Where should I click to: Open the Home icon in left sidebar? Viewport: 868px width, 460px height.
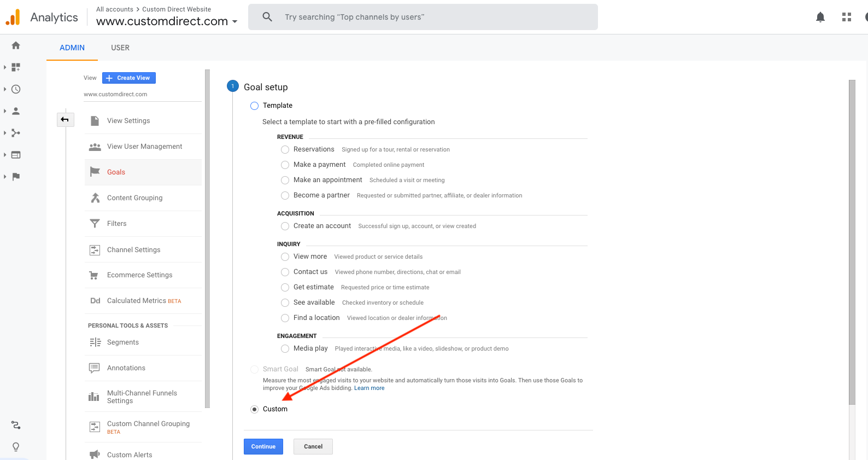click(16, 45)
